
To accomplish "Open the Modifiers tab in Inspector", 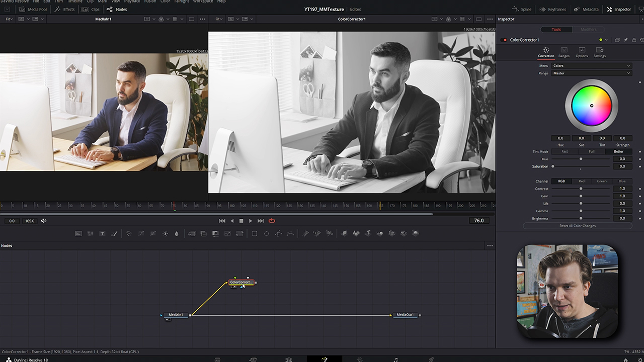I will click(588, 29).
